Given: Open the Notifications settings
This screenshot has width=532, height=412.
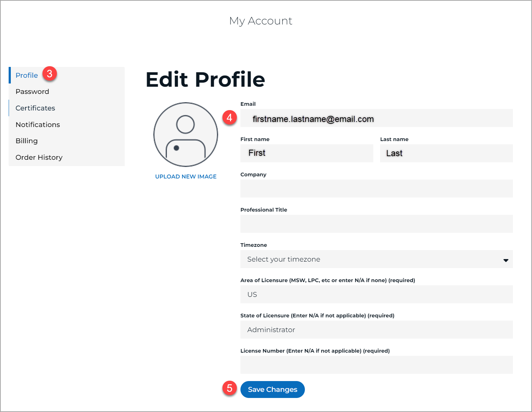Looking at the screenshot, I should [x=38, y=125].
